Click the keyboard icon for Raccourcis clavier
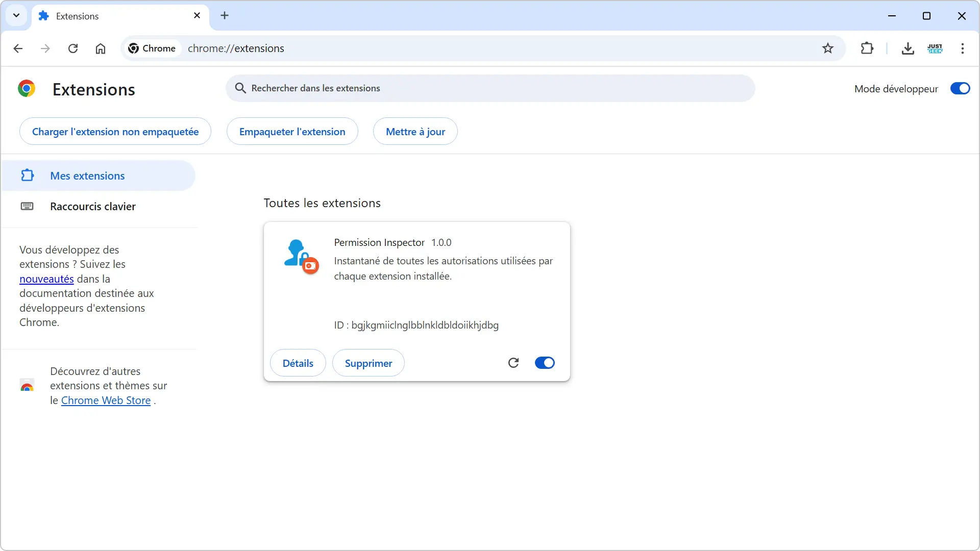This screenshot has width=980, height=551. click(27, 206)
